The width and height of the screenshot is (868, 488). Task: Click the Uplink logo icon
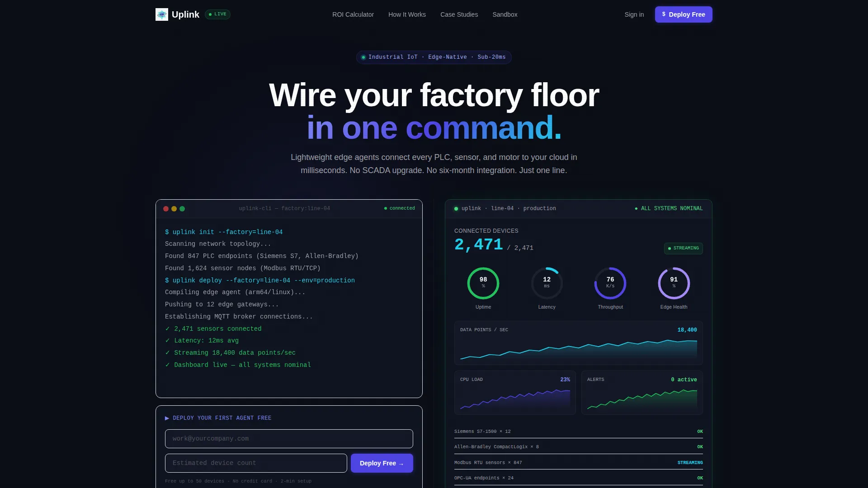click(162, 14)
